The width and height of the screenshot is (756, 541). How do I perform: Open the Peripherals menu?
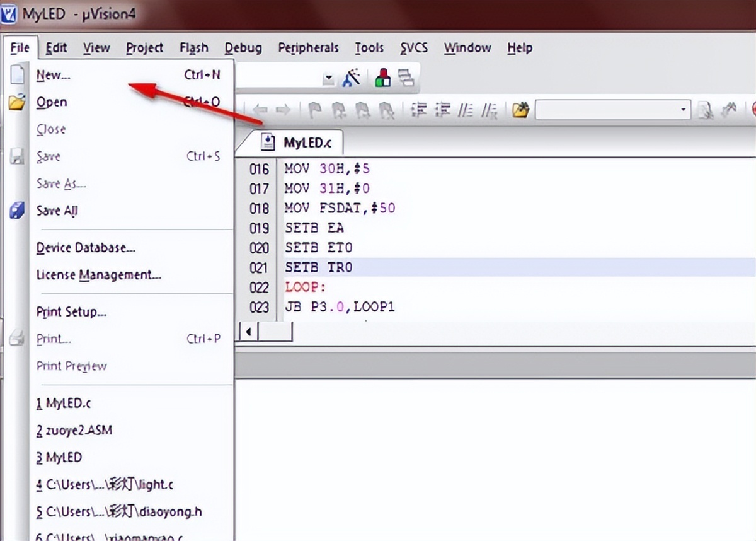[308, 48]
